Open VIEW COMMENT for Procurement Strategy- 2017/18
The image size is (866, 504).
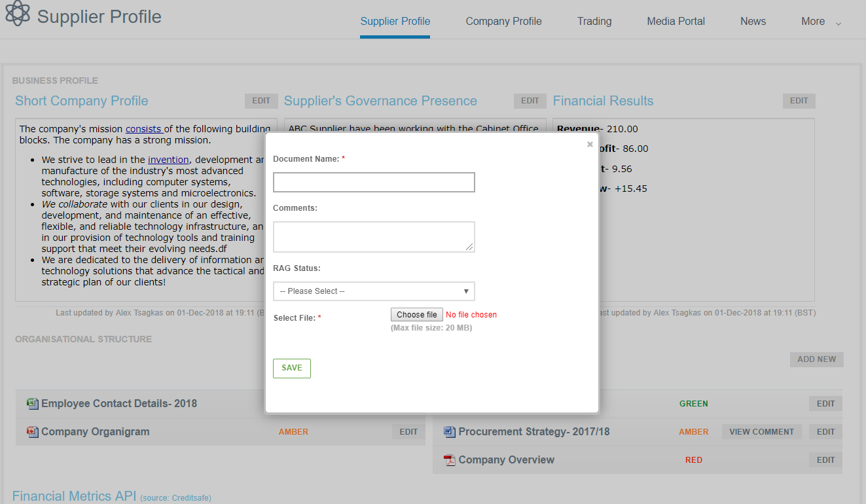coord(761,431)
